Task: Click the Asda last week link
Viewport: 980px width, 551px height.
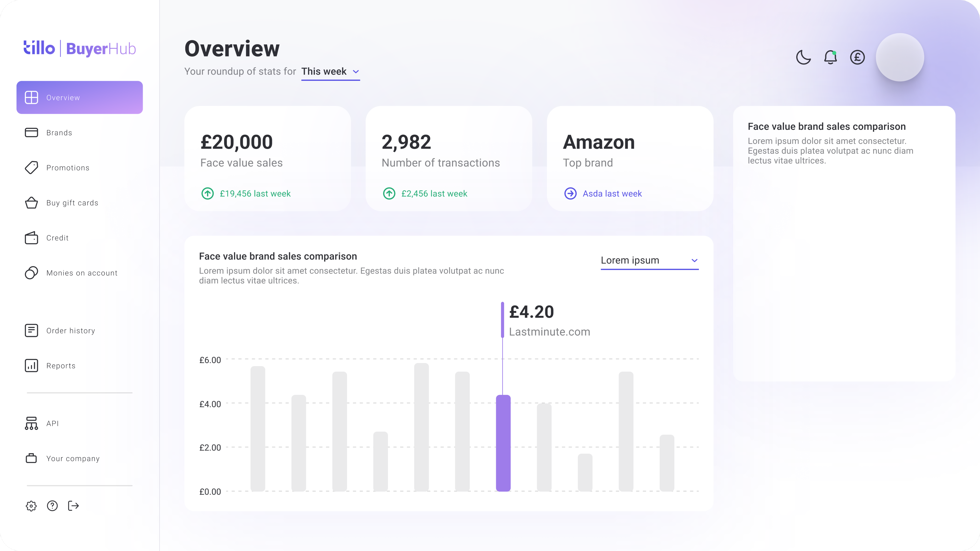Action: tap(612, 193)
